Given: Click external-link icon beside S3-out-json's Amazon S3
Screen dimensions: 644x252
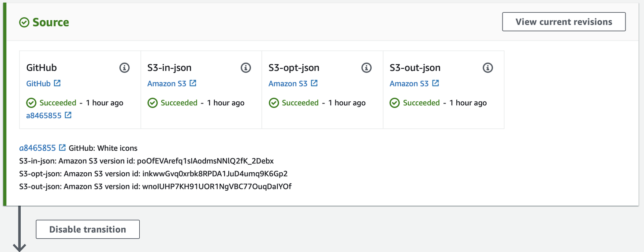Looking at the screenshot, I should 436,83.
